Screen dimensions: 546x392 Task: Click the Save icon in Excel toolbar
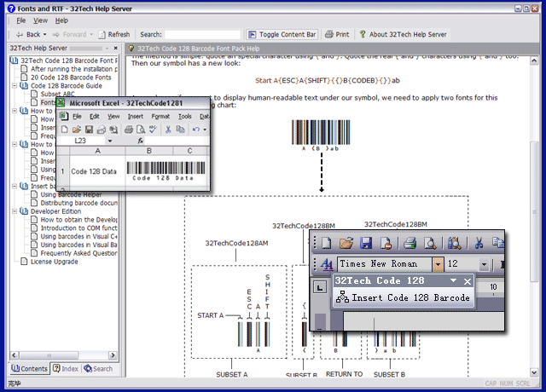tap(89, 130)
